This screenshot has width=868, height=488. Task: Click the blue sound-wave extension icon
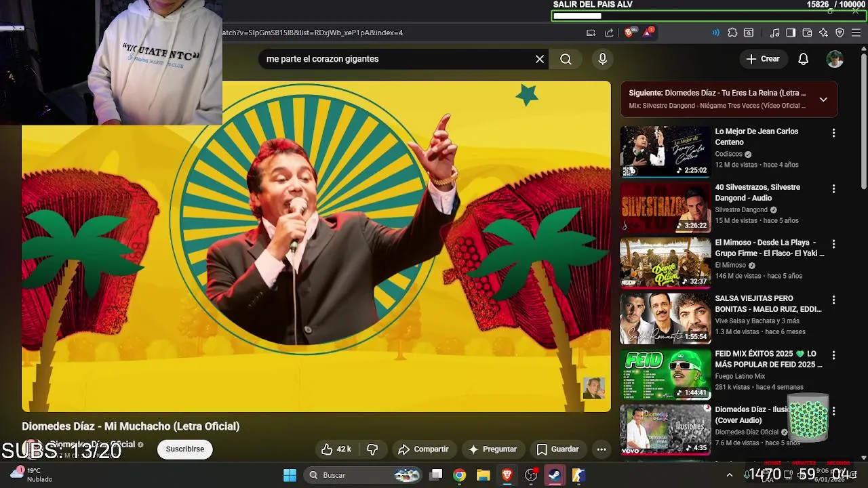[x=715, y=33]
